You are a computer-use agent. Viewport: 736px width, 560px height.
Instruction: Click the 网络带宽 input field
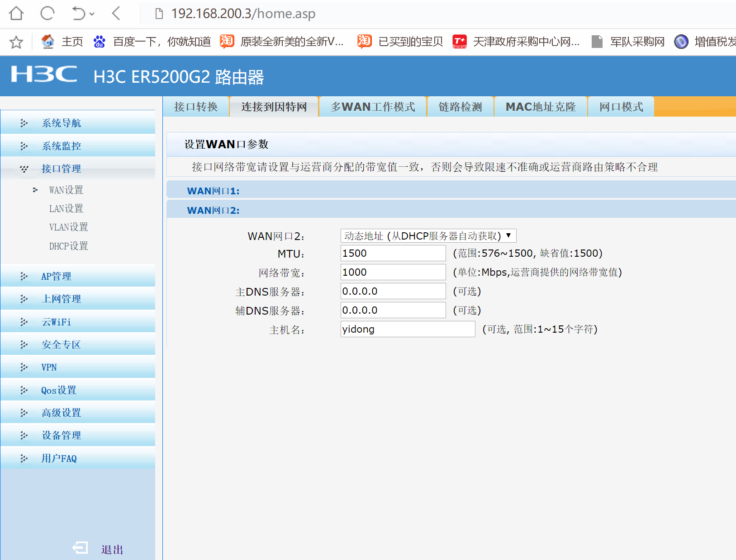tap(393, 272)
